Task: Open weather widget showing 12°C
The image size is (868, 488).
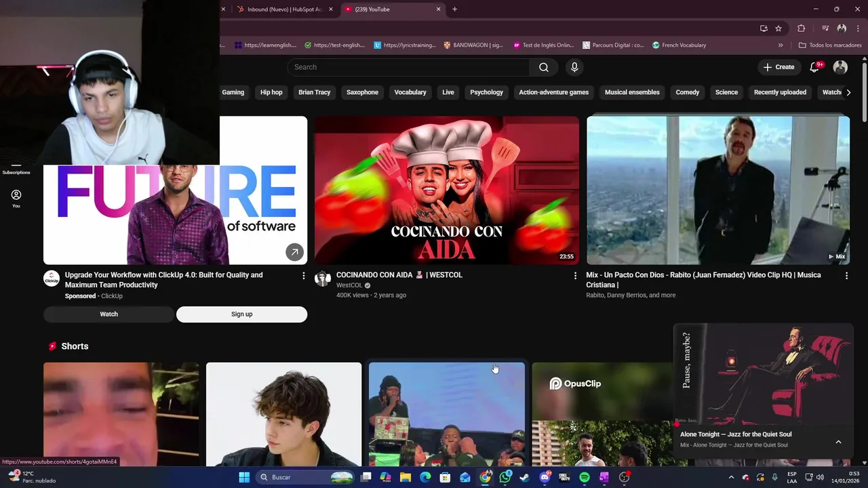Action: [32, 477]
